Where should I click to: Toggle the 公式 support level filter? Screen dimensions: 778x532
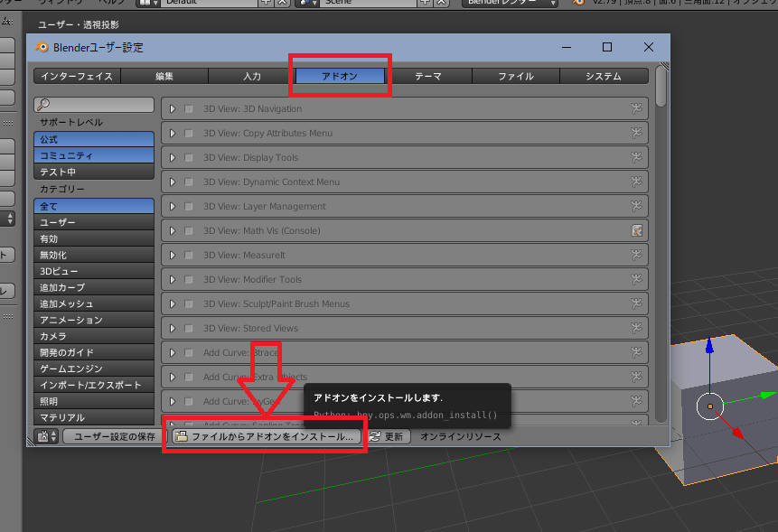coord(94,139)
